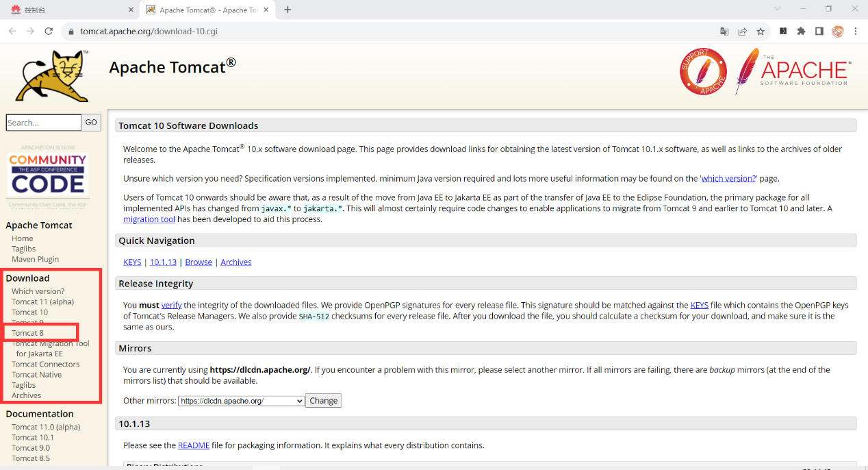The height and width of the screenshot is (470, 868).
Task: Click the address bar URL
Action: point(149,32)
